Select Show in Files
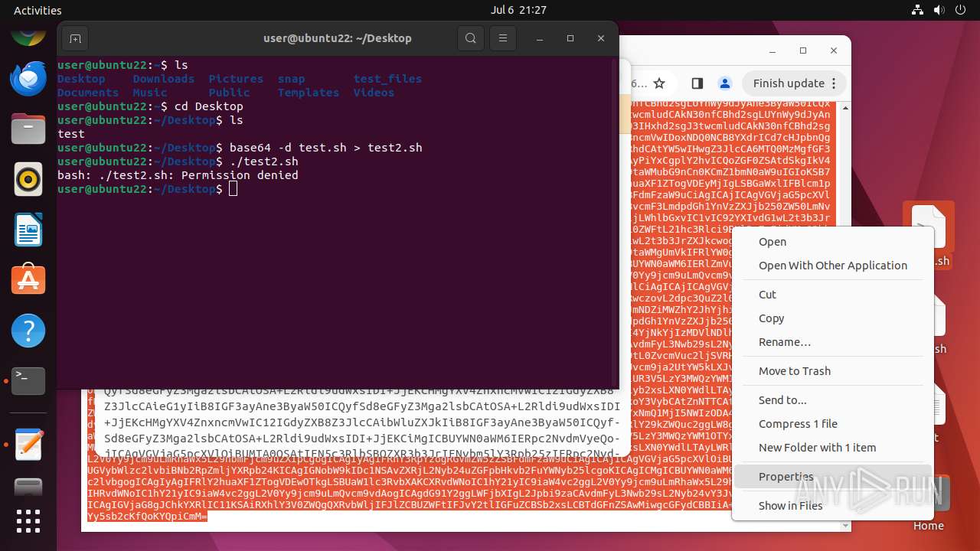980x551 pixels. (790, 506)
